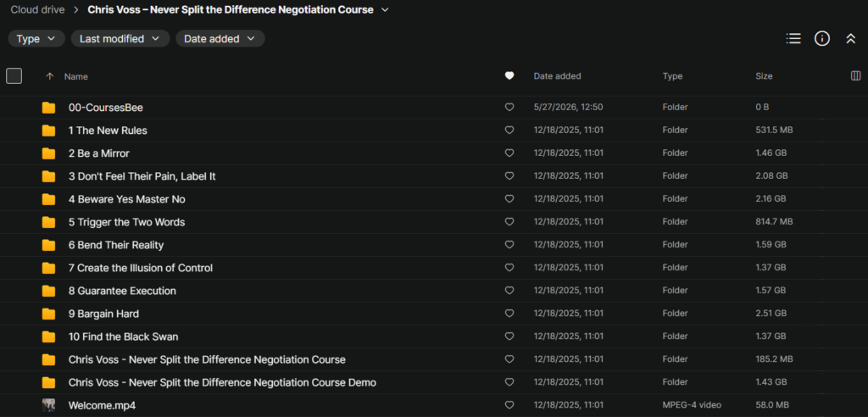Click the double chevron collapse icon
The height and width of the screenshot is (417, 868).
point(851,39)
